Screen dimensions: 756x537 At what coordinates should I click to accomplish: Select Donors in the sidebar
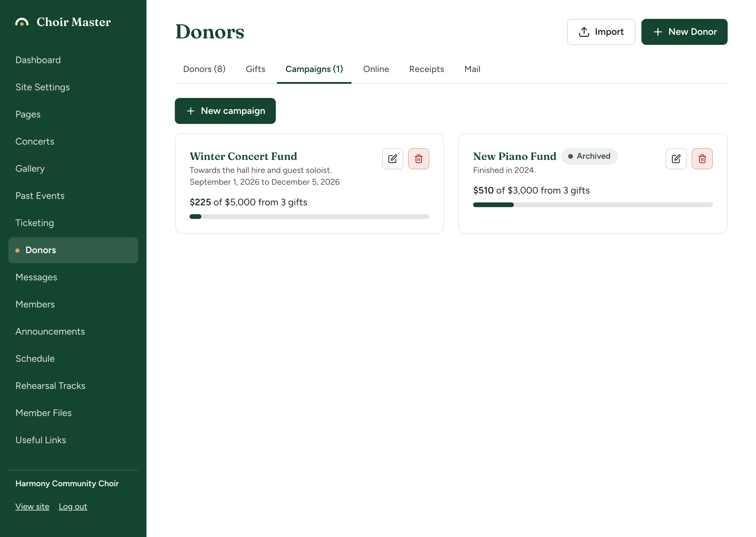pos(73,250)
